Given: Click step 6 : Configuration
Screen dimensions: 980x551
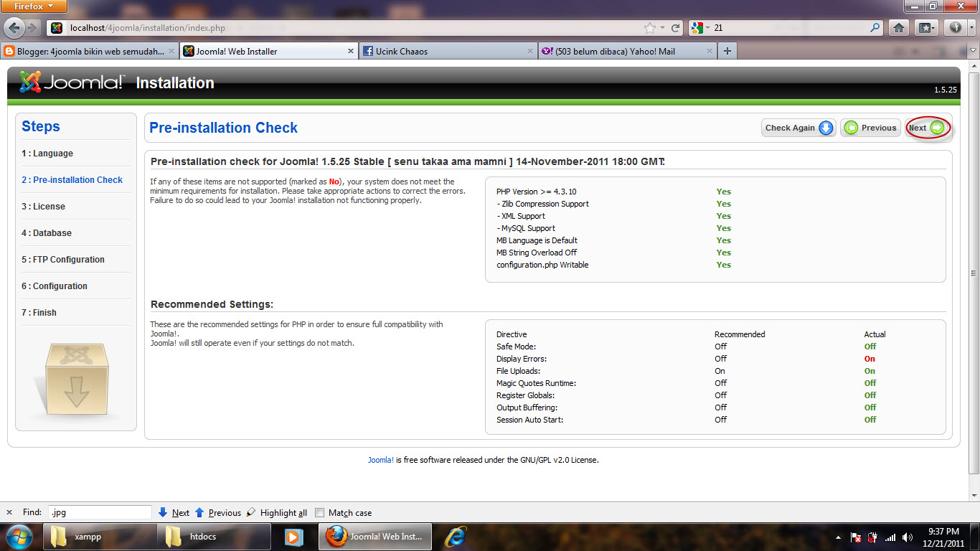Looking at the screenshot, I should 55,286.
